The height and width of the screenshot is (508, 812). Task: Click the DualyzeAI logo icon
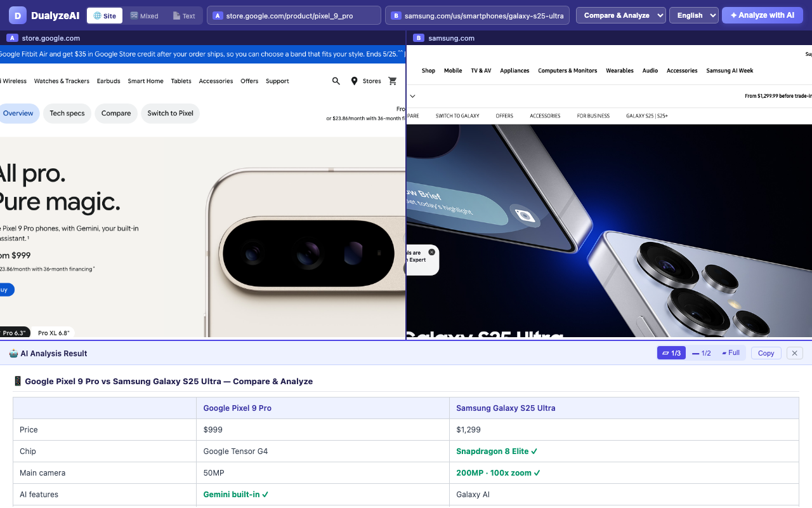[x=18, y=15]
